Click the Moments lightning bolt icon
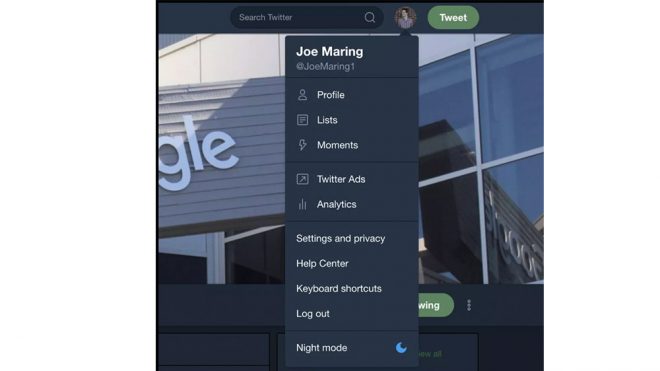660x371 pixels. point(302,145)
